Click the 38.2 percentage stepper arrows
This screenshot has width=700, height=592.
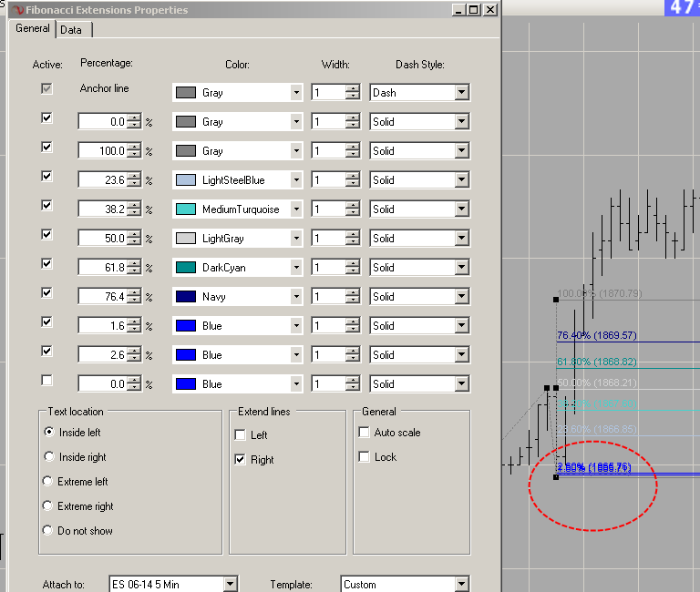coord(134,209)
